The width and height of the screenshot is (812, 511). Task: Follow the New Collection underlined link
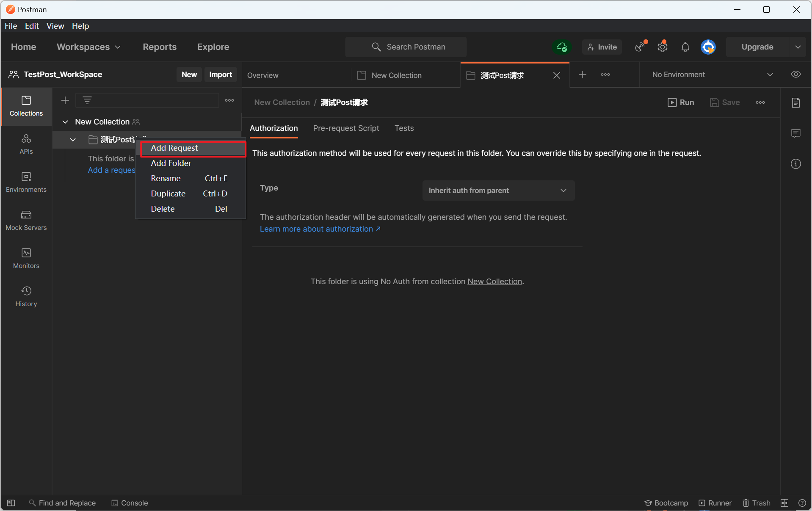tap(494, 282)
